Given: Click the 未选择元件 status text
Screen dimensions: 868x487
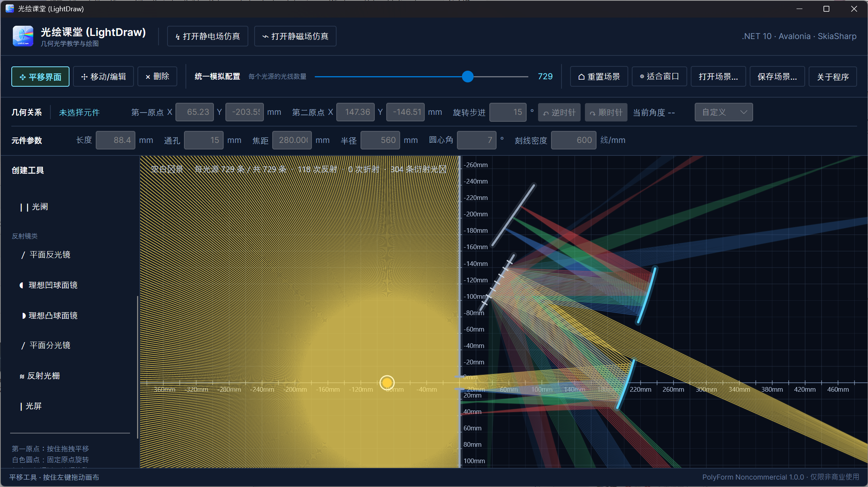Looking at the screenshot, I should (x=79, y=112).
